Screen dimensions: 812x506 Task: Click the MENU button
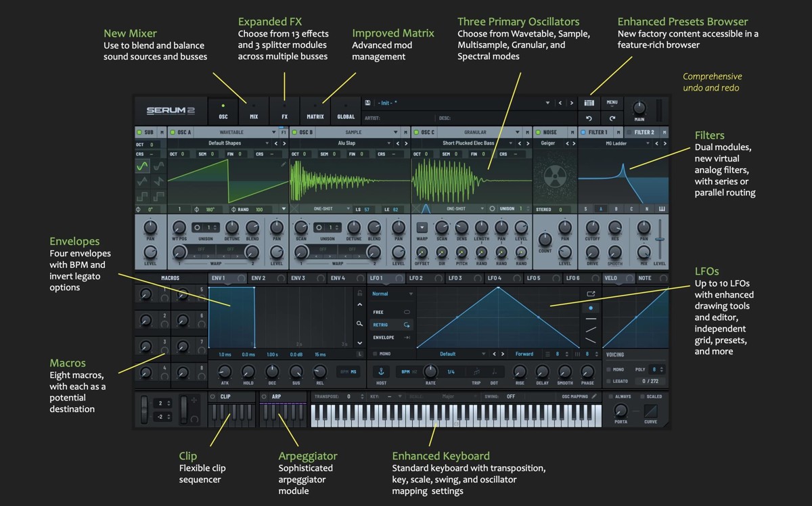point(612,103)
